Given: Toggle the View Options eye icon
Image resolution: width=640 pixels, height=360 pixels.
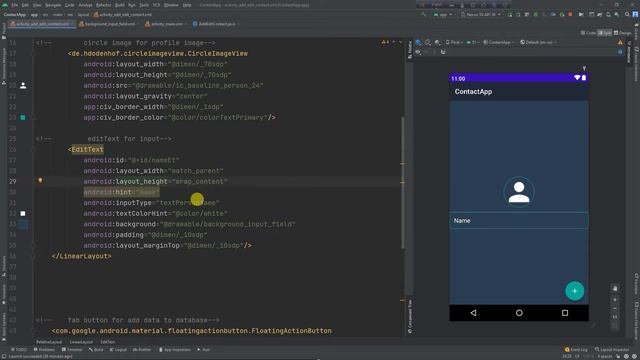Looking at the screenshot, I should pyautogui.click(x=418, y=52).
